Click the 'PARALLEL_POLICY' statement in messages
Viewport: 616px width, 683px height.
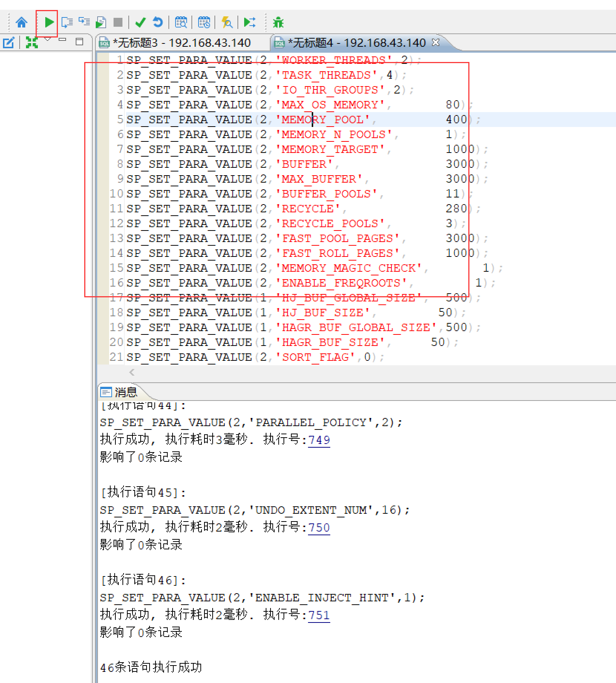coord(251,422)
